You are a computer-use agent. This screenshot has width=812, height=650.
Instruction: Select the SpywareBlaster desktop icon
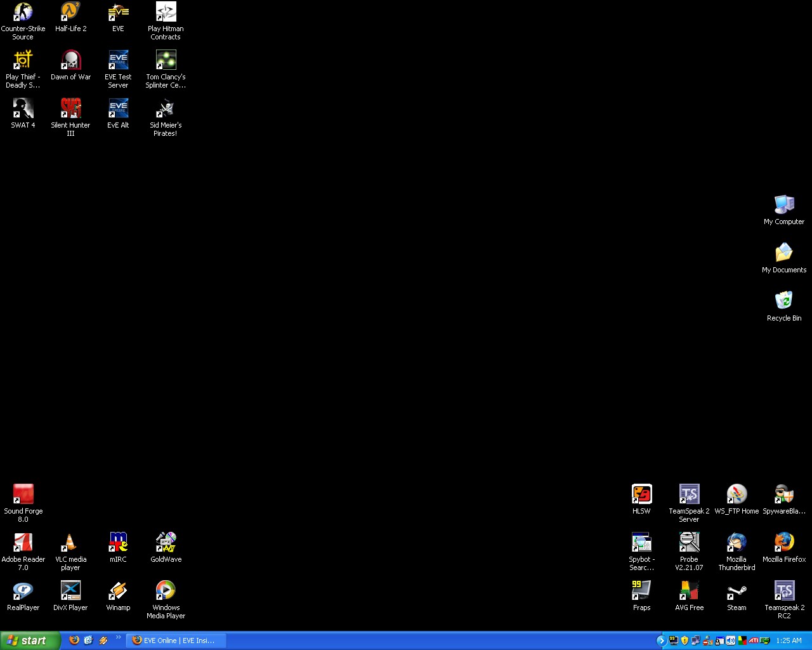point(784,500)
